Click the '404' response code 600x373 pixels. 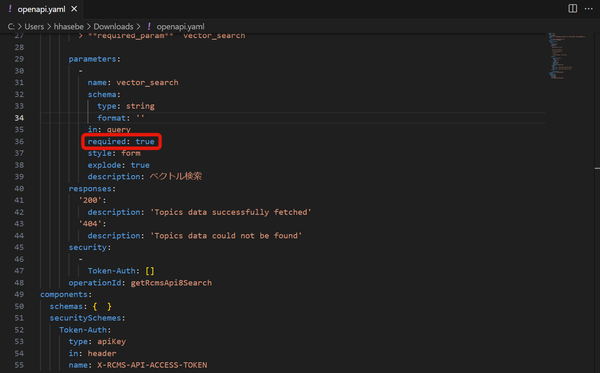tap(90, 224)
